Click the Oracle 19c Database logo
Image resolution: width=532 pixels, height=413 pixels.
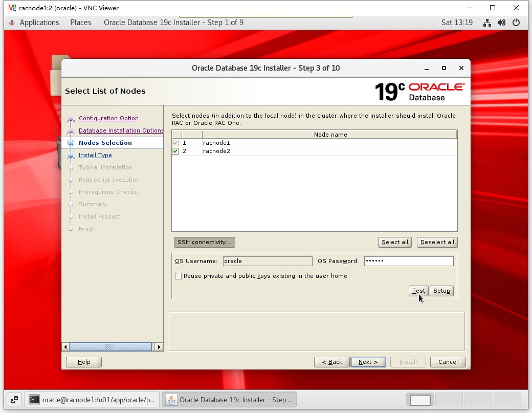pos(419,91)
